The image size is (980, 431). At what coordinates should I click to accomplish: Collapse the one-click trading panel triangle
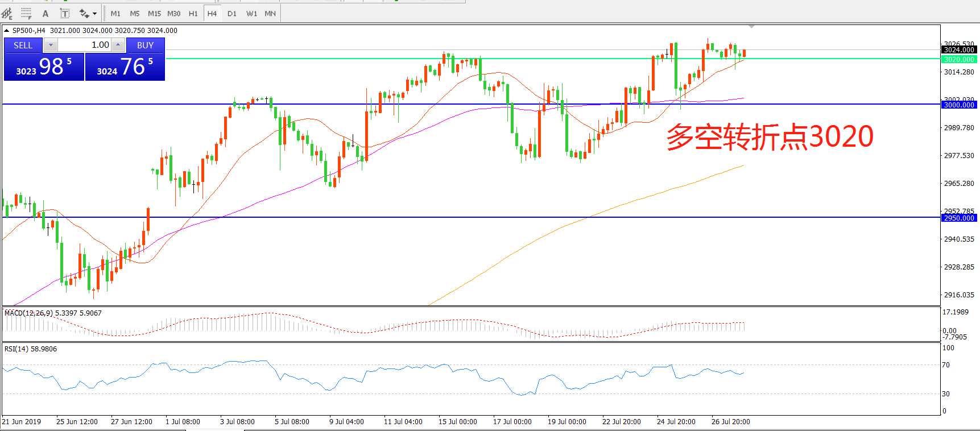pos(6,31)
